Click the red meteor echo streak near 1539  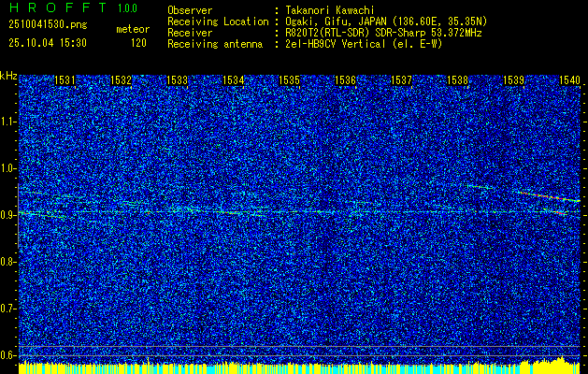(550, 197)
